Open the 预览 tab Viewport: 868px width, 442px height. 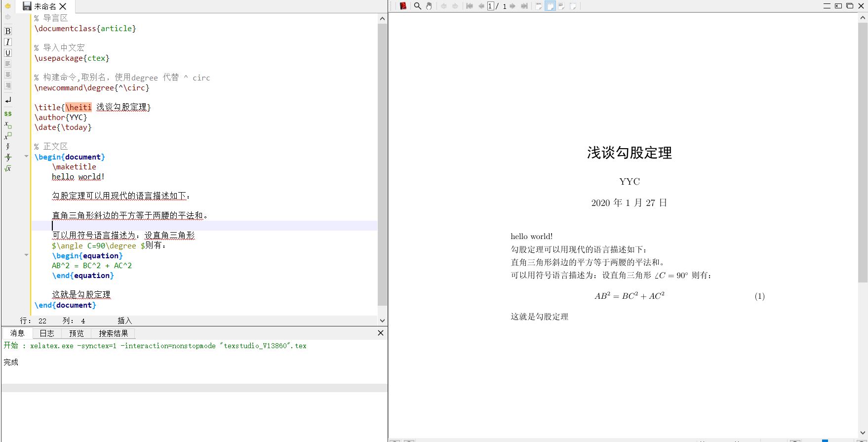click(77, 333)
